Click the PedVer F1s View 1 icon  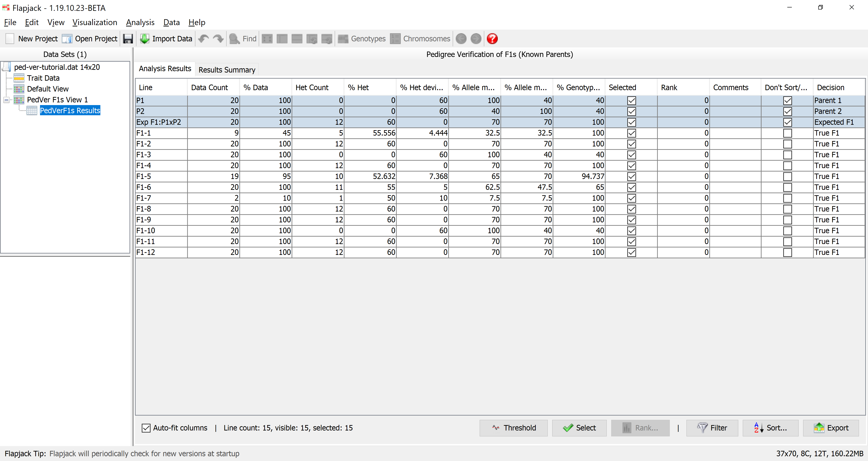click(x=19, y=99)
